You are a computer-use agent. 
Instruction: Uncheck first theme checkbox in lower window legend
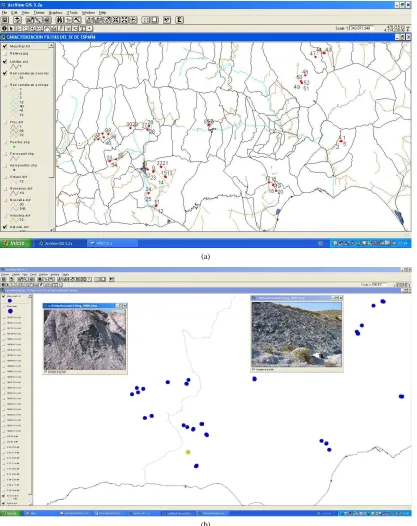pos(4,297)
